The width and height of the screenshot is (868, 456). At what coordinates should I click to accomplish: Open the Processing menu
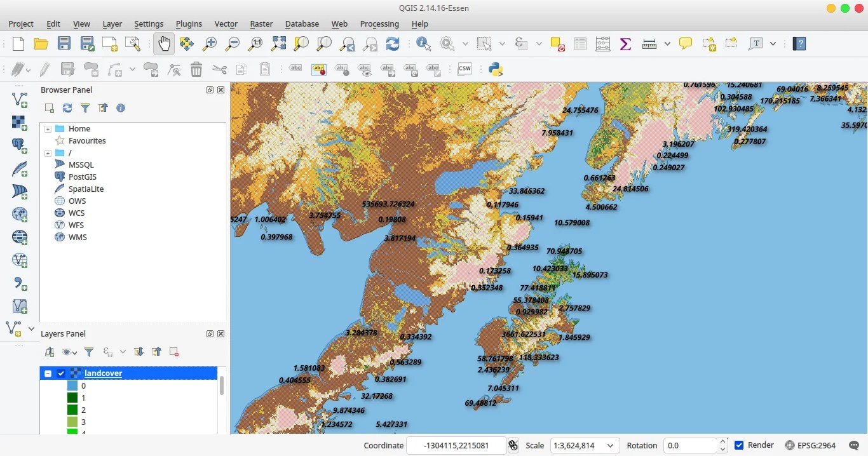379,23
